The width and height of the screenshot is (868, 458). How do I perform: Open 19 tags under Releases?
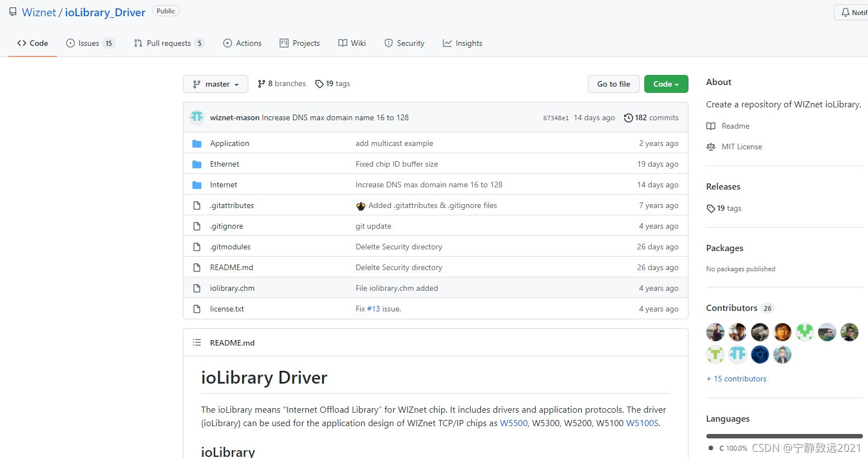click(724, 208)
